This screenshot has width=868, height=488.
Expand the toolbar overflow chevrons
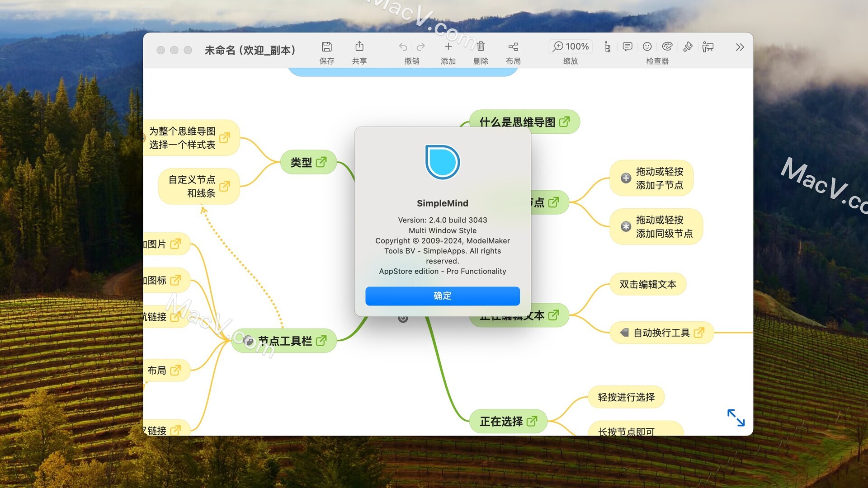[x=740, y=47]
